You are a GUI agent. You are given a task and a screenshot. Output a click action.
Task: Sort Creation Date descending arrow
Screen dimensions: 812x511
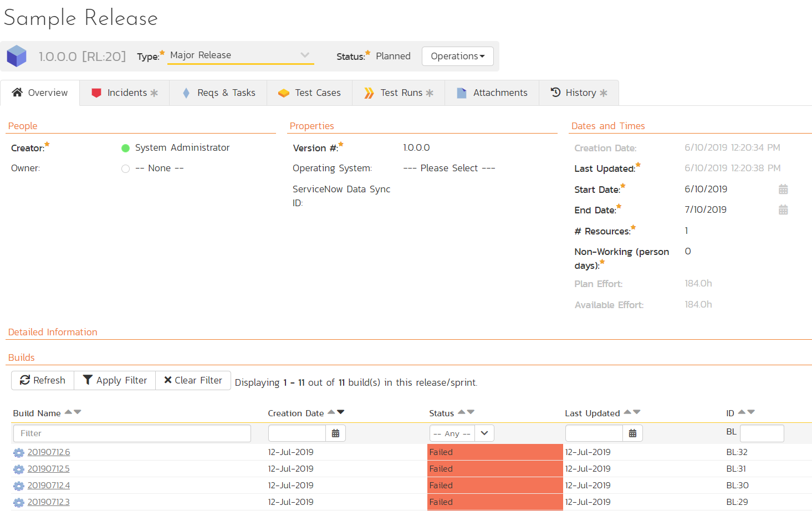pyautogui.click(x=341, y=412)
